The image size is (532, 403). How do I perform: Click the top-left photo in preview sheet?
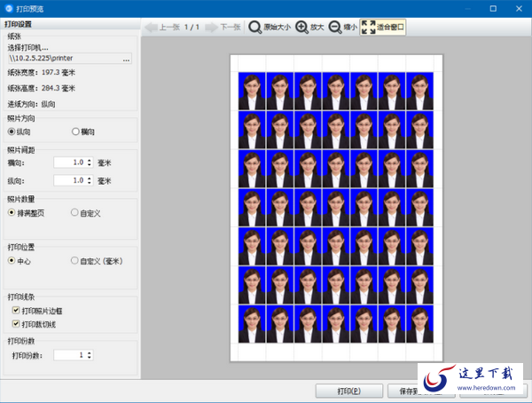(252, 90)
